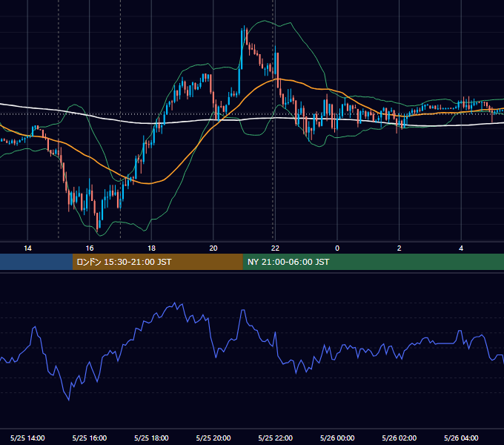504x445 pixels.
Task: Click the '18' hour label on price chart axis
Action: pos(151,248)
